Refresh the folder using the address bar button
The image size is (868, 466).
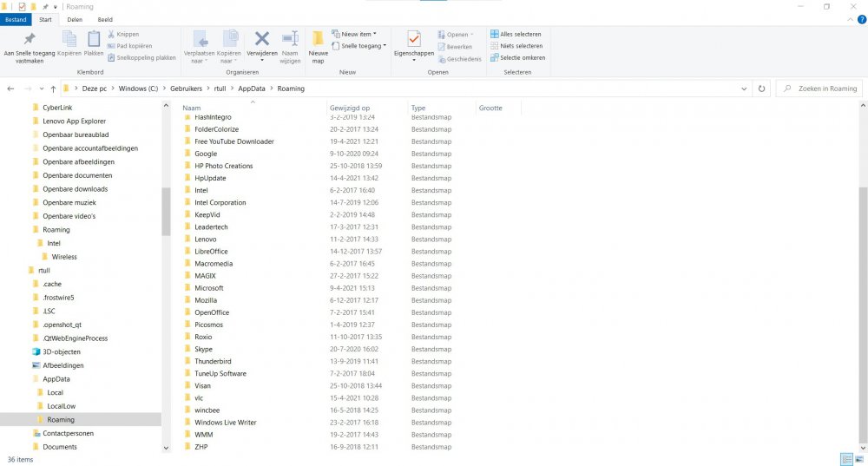pyautogui.click(x=761, y=89)
